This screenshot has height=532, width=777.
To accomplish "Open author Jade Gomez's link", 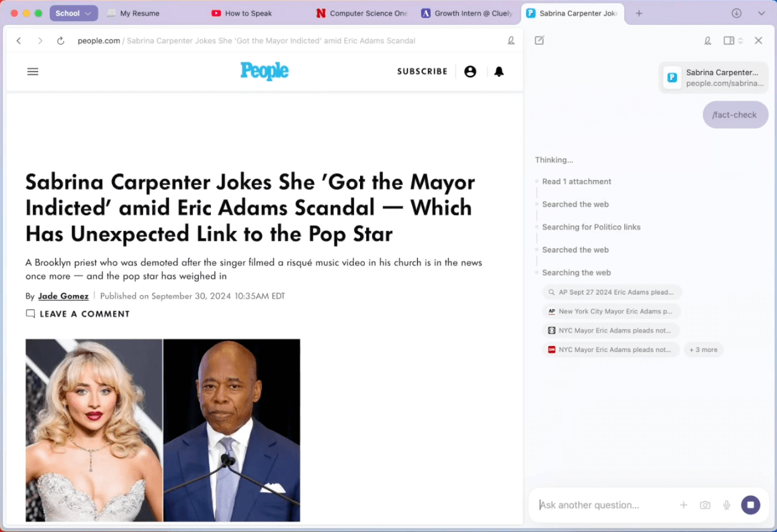I will (63, 296).
